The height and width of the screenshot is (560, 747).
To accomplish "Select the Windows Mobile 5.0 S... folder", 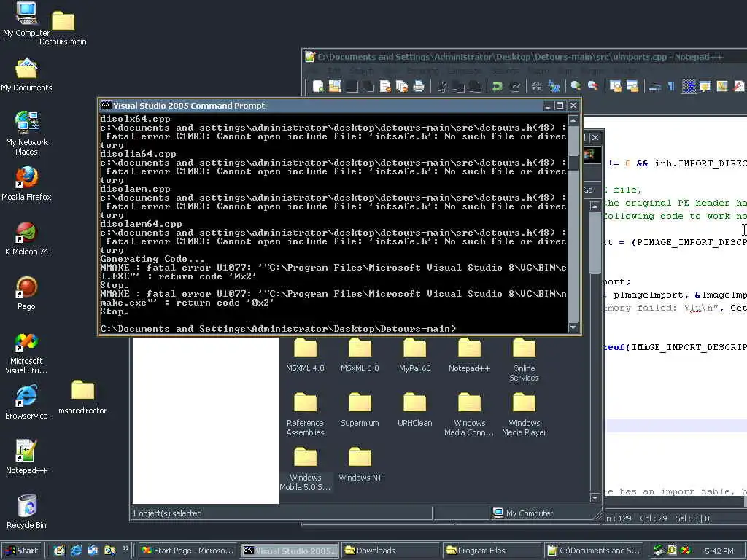I will [305, 469].
